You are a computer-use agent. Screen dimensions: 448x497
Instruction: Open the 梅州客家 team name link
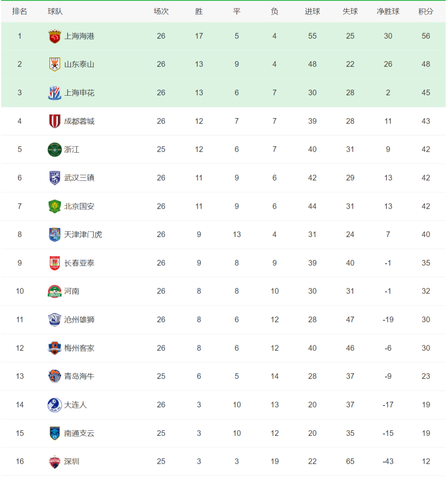[79, 348]
